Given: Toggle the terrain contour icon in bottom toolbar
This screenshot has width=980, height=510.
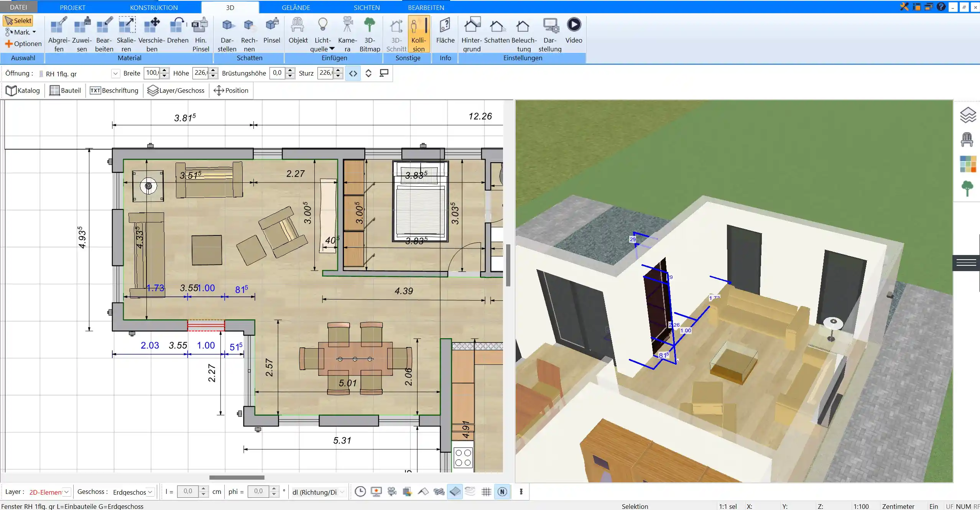Looking at the screenshot, I should coord(470,492).
